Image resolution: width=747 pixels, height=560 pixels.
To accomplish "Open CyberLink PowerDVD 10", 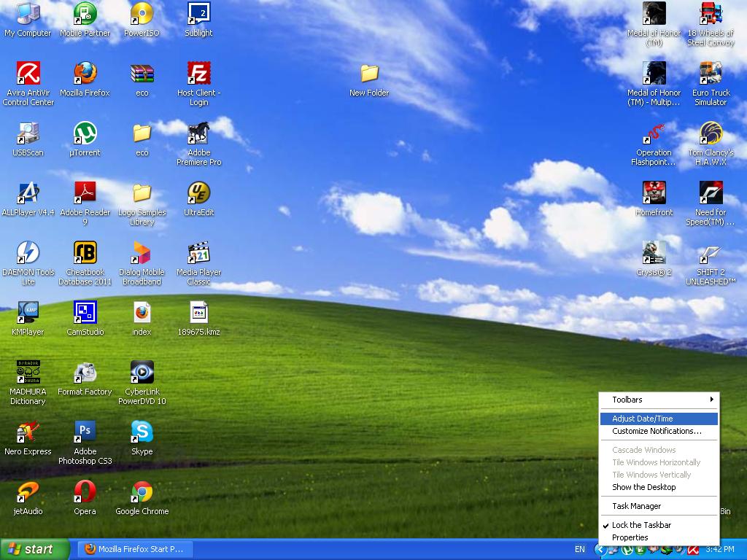I will point(142,383).
